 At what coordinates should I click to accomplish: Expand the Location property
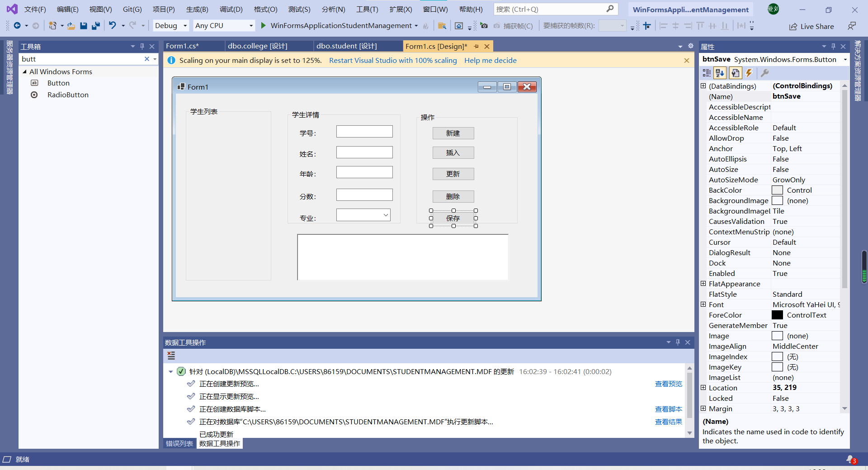click(703, 388)
